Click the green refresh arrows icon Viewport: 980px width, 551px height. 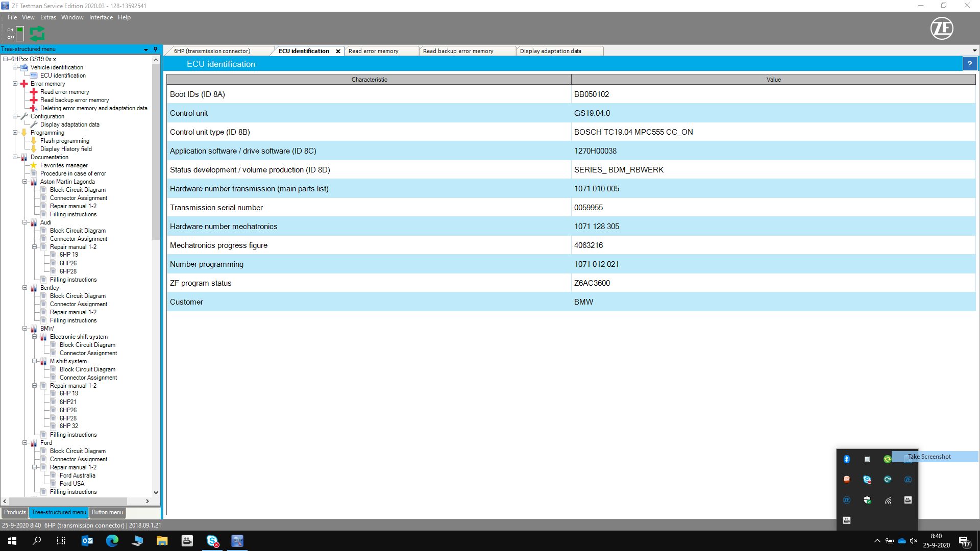click(x=37, y=34)
